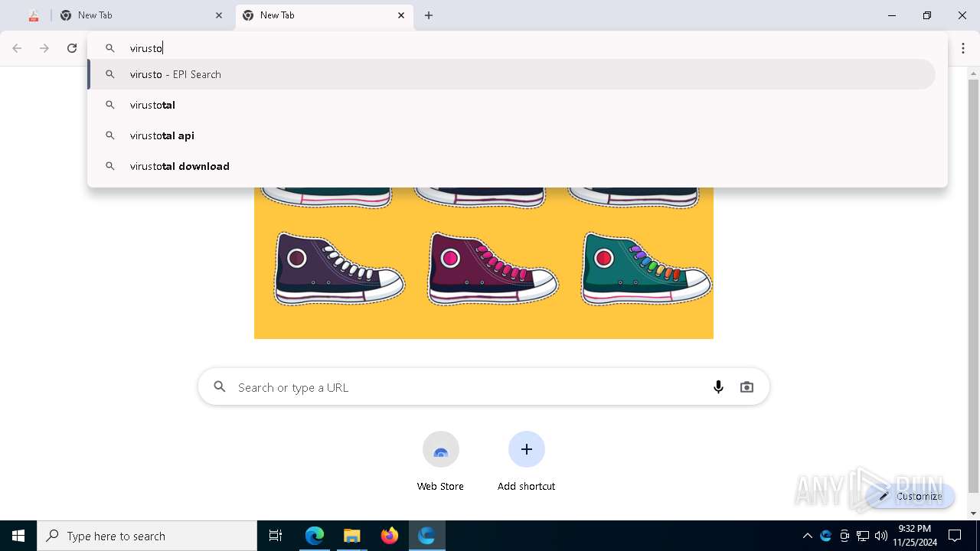Click scrollbar up arrow
This screenshot has width=980, height=551.
[x=974, y=73]
